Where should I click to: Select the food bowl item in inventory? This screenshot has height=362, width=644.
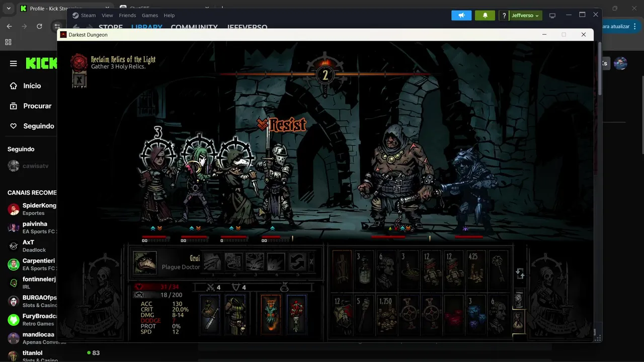(x=409, y=270)
